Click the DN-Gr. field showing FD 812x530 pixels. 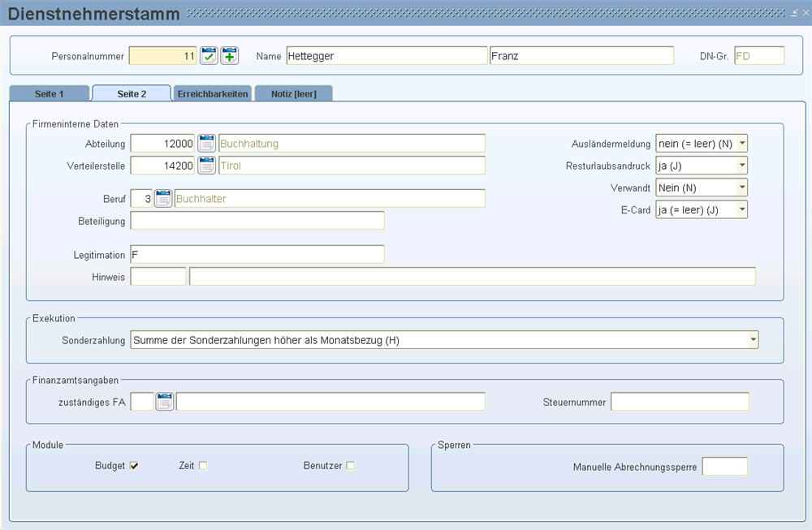[759, 56]
